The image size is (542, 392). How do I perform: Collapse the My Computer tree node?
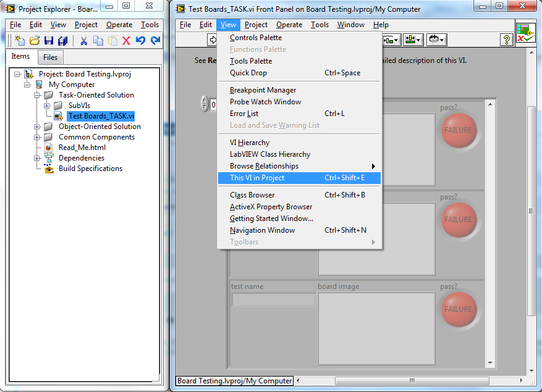pos(27,85)
